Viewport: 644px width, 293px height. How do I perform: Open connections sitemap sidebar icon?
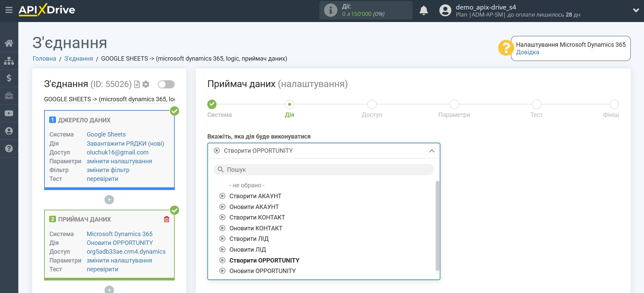(9, 61)
